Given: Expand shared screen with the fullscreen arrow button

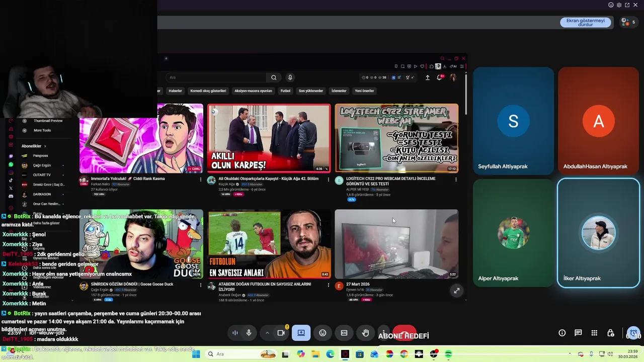Looking at the screenshot, I should [x=456, y=291].
